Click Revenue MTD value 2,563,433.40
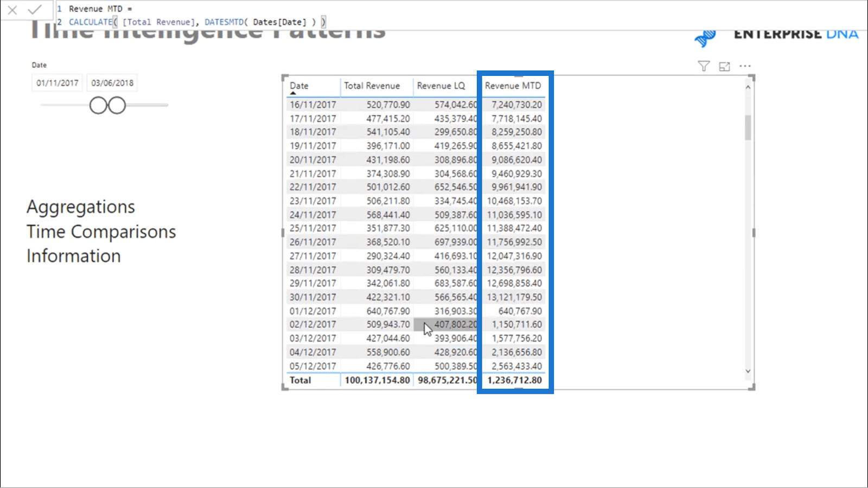This screenshot has width=868, height=488. pyautogui.click(x=516, y=366)
